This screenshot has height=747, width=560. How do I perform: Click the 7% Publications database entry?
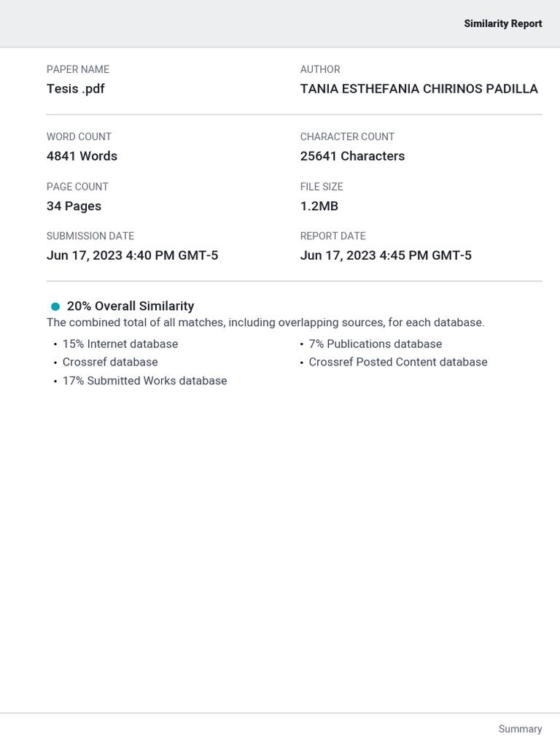pos(375,344)
